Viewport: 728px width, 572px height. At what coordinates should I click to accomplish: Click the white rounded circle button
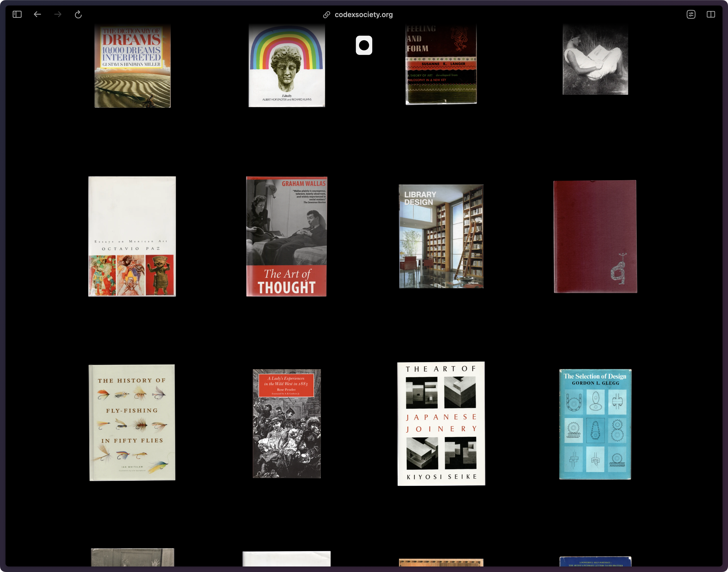364,45
